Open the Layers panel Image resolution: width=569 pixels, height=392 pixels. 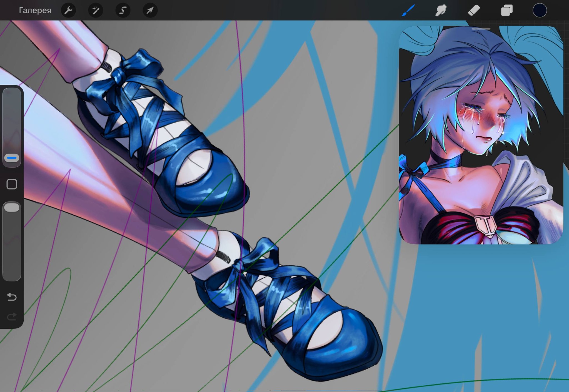pyautogui.click(x=506, y=11)
